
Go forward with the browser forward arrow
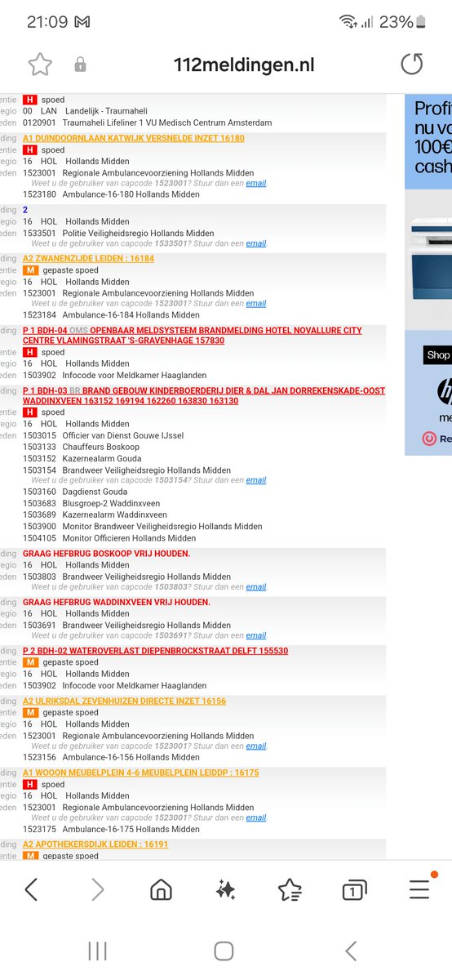97,889
